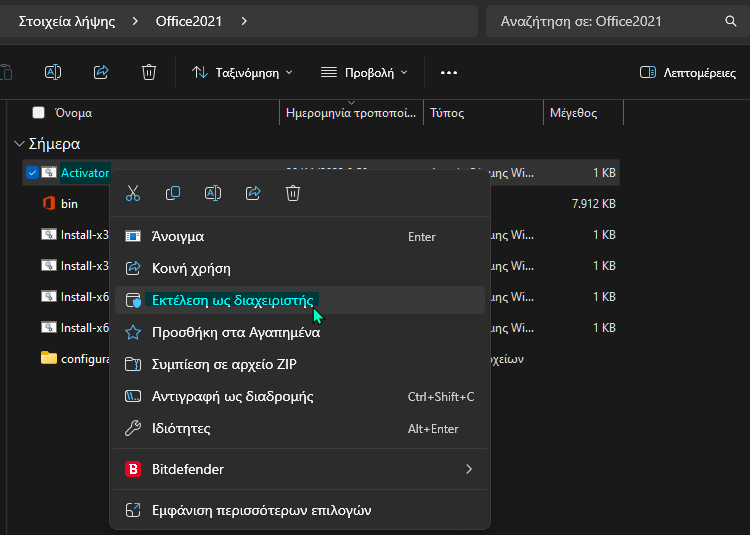Open the three-dots See more menu
Viewport: 750px width, 535px height.
tap(449, 73)
